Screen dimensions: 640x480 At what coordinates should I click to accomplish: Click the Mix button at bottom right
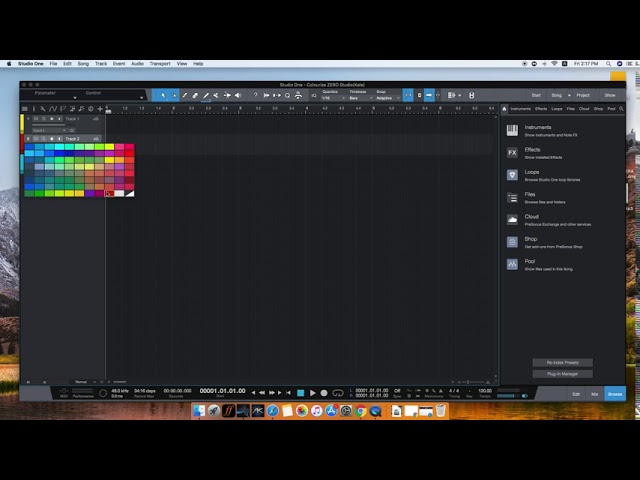594,394
